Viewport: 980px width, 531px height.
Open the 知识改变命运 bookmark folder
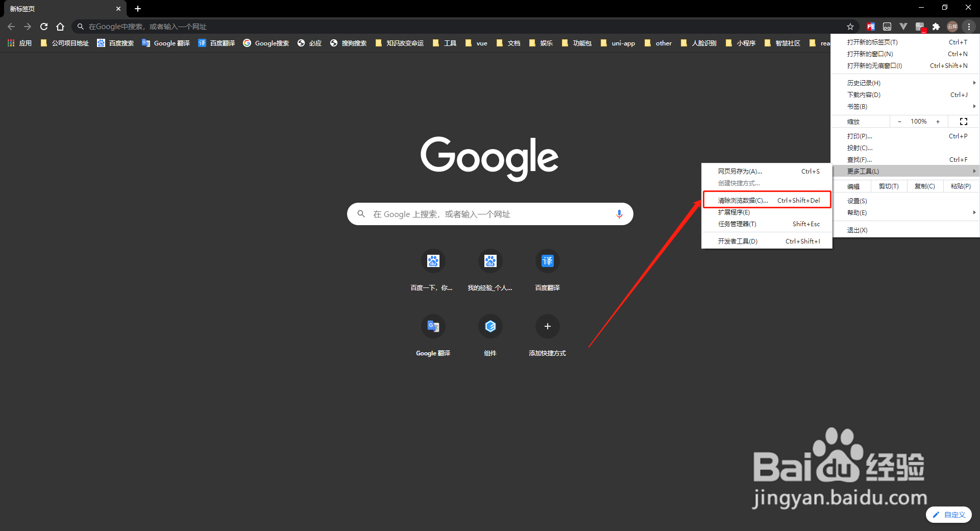400,43
